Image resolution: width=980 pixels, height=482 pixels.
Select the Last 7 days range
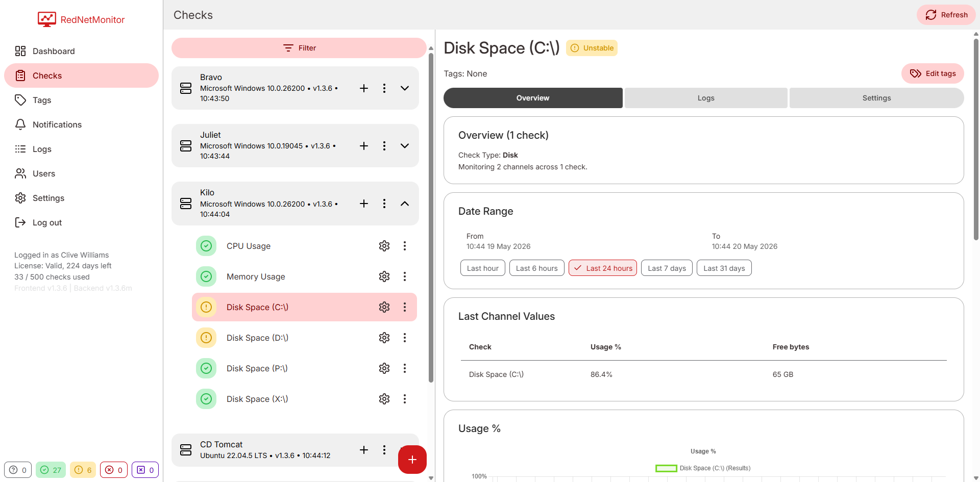pos(667,268)
